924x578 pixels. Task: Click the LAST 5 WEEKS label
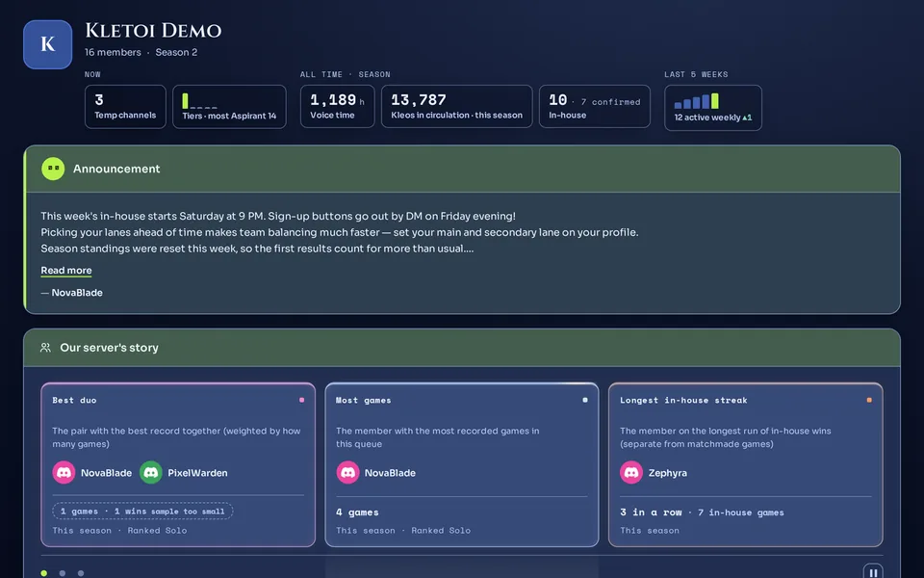(x=696, y=74)
